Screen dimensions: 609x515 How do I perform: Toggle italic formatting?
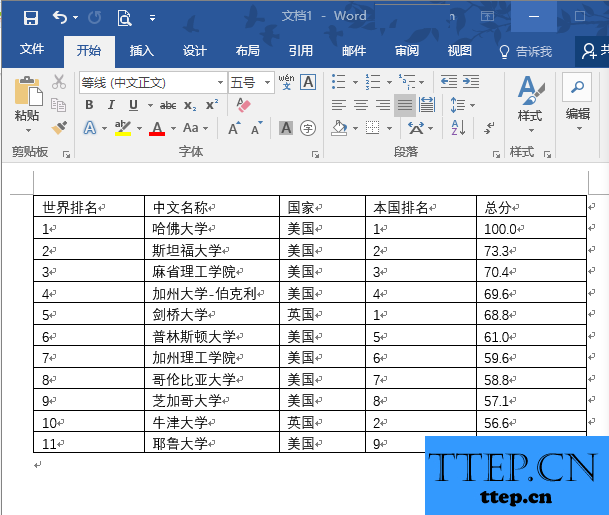click(x=111, y=105)
